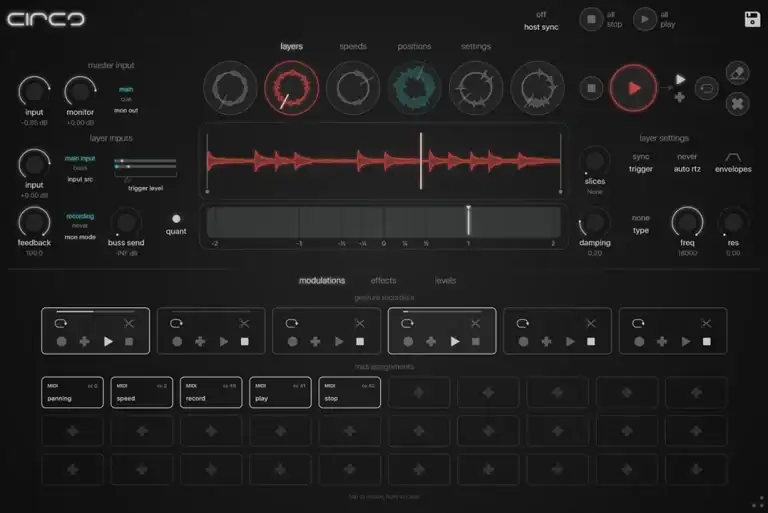Viewport: 768px width, 513px height.
Task: Adjust the buss send knob
Action: click(126, 222)
